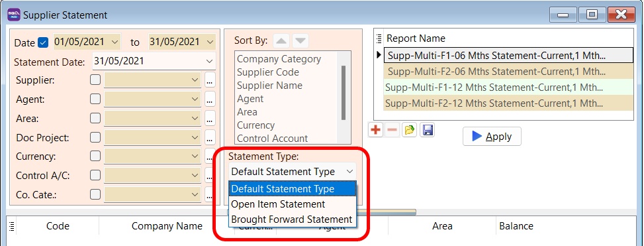Click the SQL app icon in title bar
Screen dimensions: 644x246
14,15
